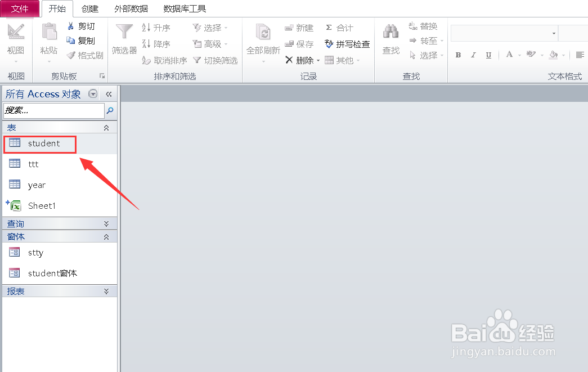This screenshot has height=372, width=588.
Task: Click 取消排序 to remove sorting
Action: (164, 60)
